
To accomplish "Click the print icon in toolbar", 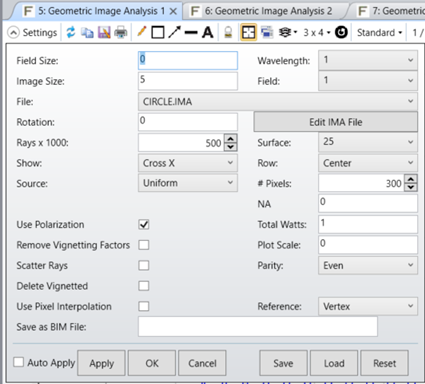I will coord(121,33).
